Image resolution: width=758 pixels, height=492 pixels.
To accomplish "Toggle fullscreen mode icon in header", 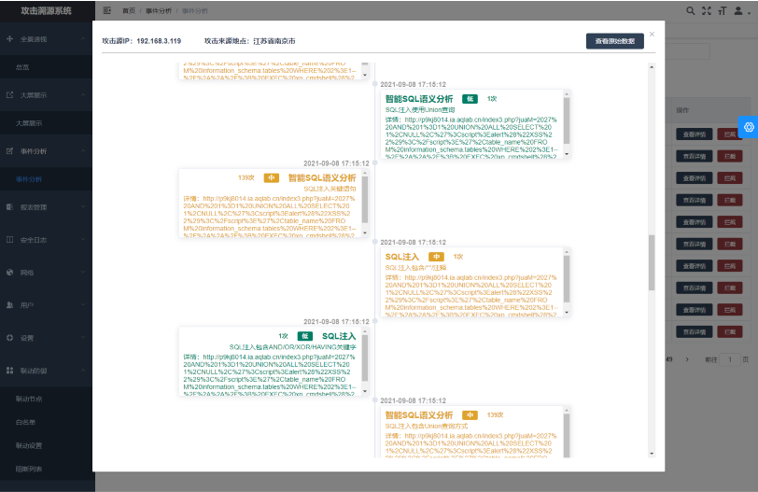I will pos(705,10).
